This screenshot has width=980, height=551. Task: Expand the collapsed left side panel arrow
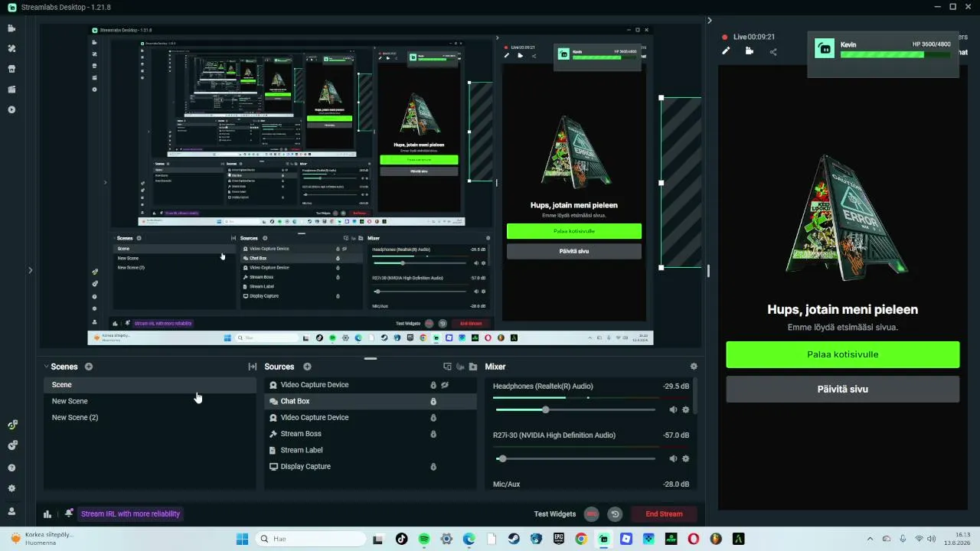[x=31, y=270]
